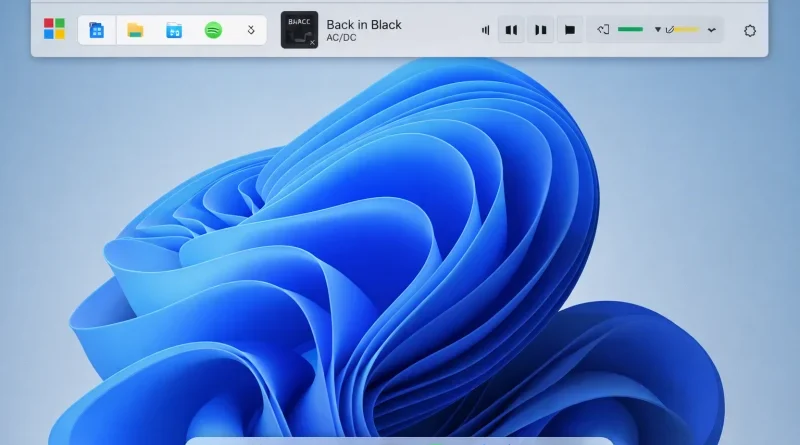Image resolution: width=800 pixels, height=445 pixels.
Task: Adjust the yellow level slider
Action: pyautogui.click(x=687, y=30)
